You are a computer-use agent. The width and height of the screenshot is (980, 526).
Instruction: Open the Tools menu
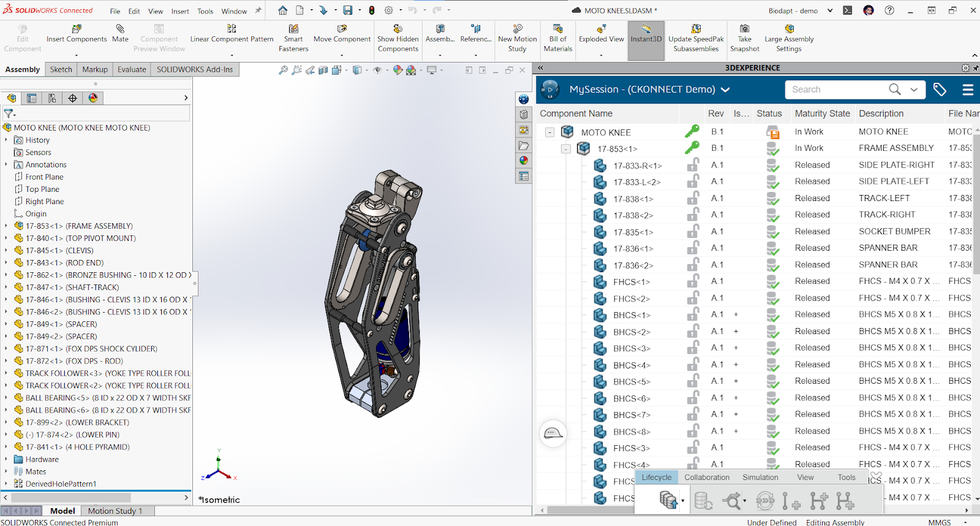pyautogui.click(x=205, y=11)
